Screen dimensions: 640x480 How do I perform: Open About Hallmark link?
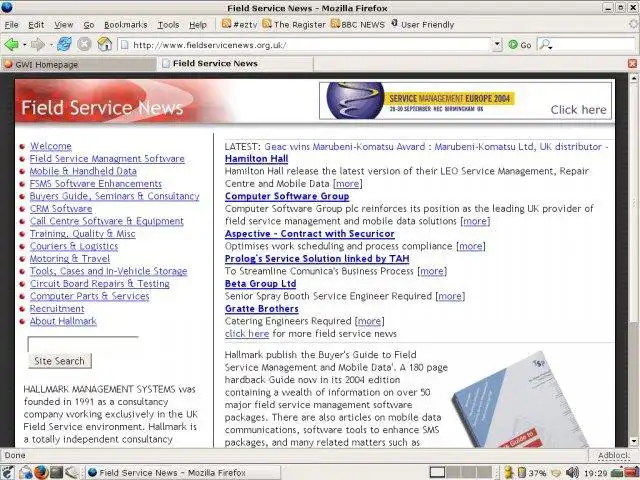coord(63,321)
